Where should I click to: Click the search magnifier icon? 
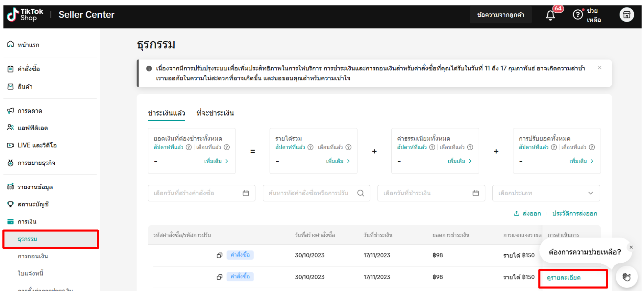point(360,193)
